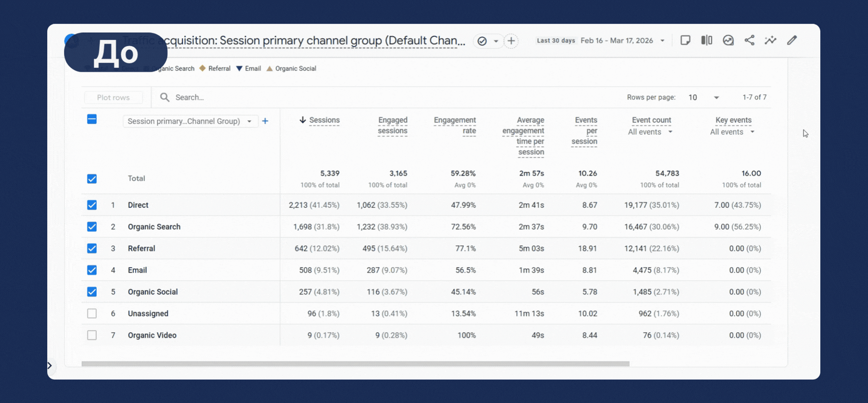Sort by Average engagement time per session header
The height and width of the screenshot is (403, 868).
coord(523,136)
